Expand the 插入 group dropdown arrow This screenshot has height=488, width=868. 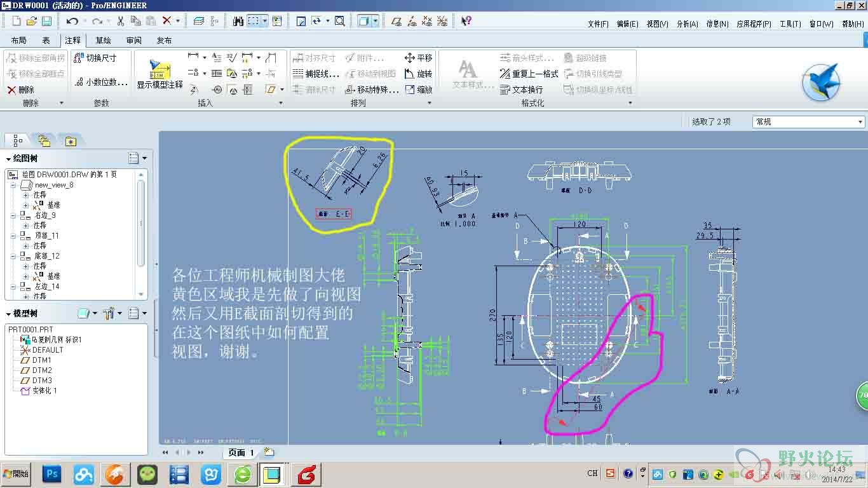coord(281,103)
